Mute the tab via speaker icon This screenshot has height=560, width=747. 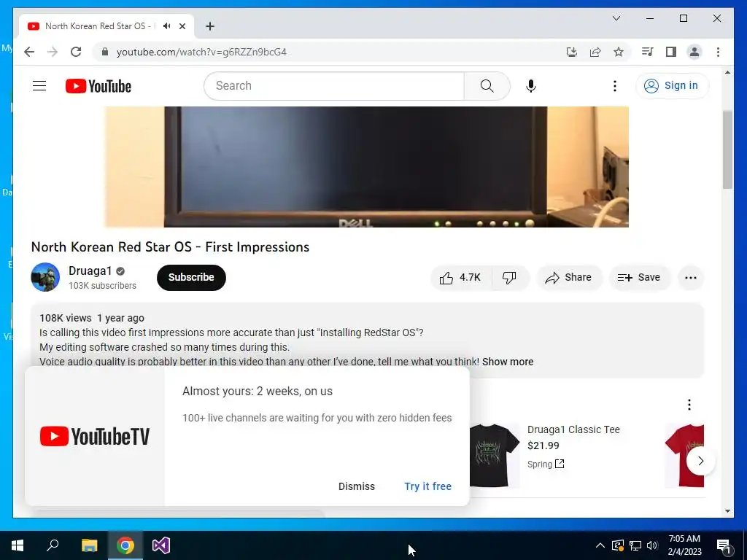pyautogui.click(x=166, y=26)
